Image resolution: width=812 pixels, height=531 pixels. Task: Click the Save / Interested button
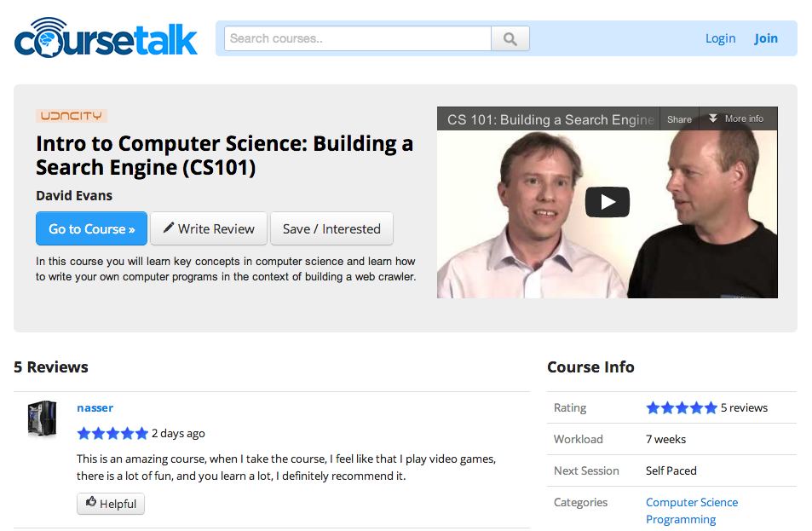pos(331,228)
